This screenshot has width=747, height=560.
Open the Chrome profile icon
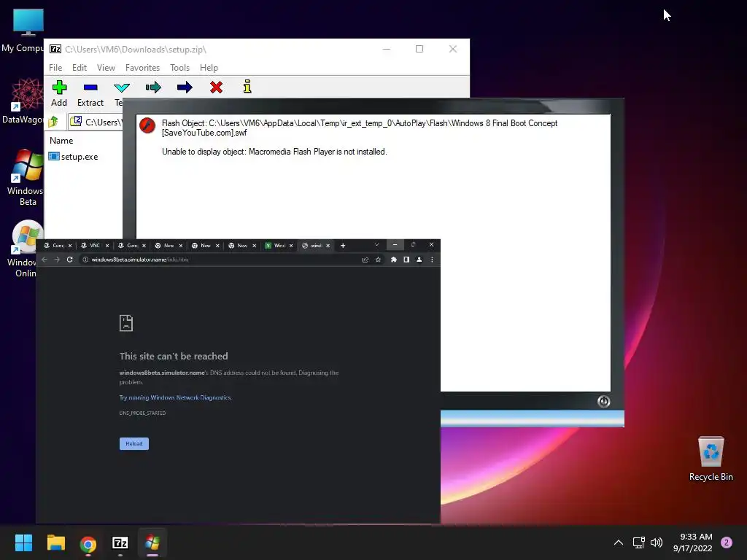[419, 260]
